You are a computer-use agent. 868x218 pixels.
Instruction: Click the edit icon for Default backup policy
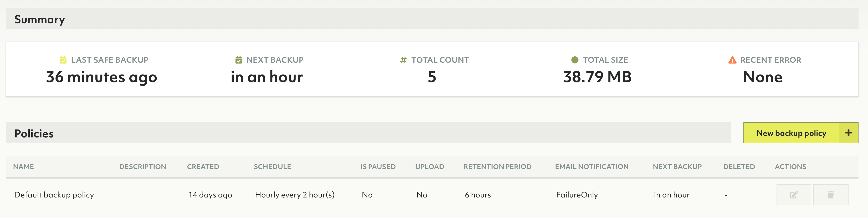(x=794, y=195)
